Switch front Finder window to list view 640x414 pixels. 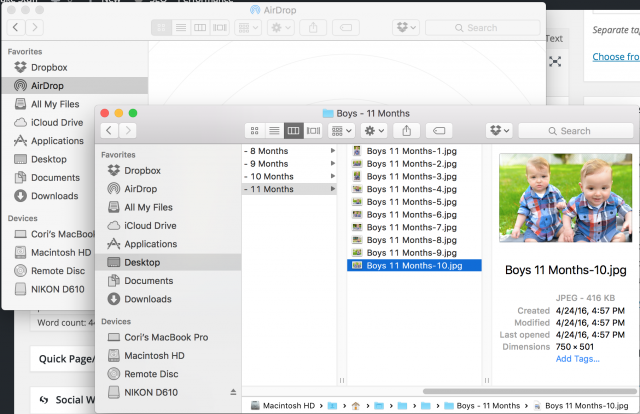click(x=274, y=131)
